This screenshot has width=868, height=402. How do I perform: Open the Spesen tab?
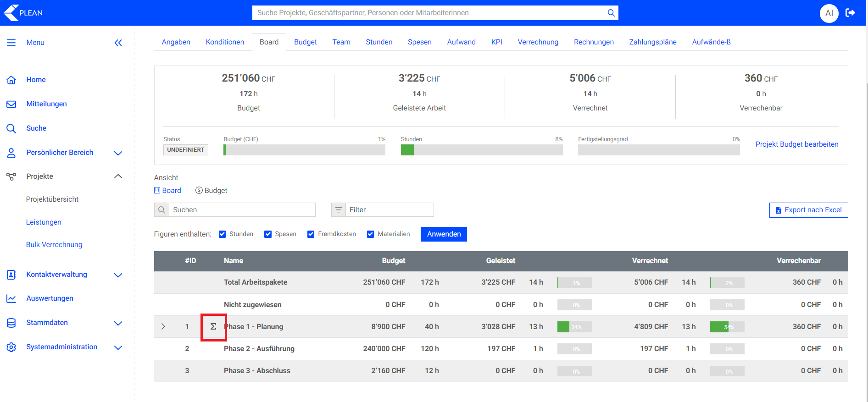420,42
